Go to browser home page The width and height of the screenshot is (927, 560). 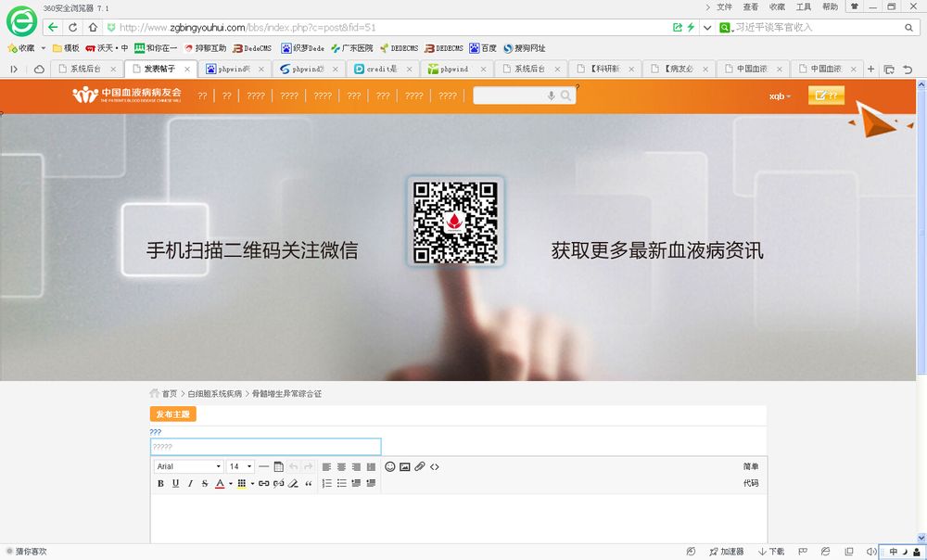point(93,27)
